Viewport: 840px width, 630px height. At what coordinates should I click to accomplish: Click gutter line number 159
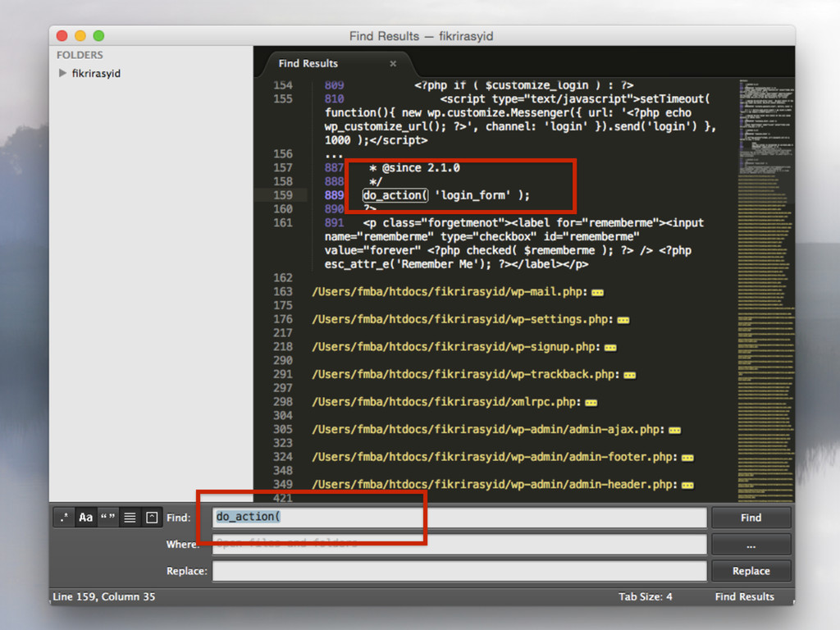283,195
